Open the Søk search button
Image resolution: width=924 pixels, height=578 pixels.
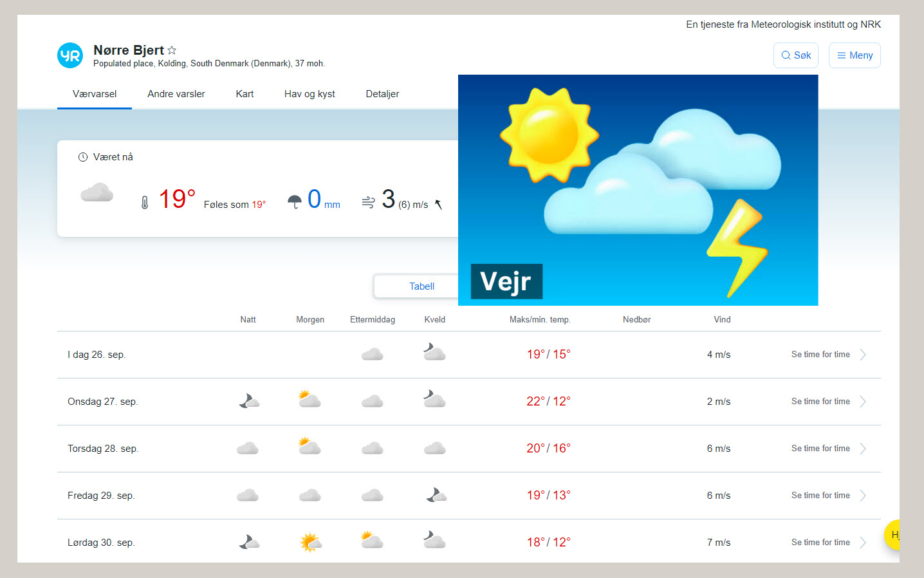(795, 55)
